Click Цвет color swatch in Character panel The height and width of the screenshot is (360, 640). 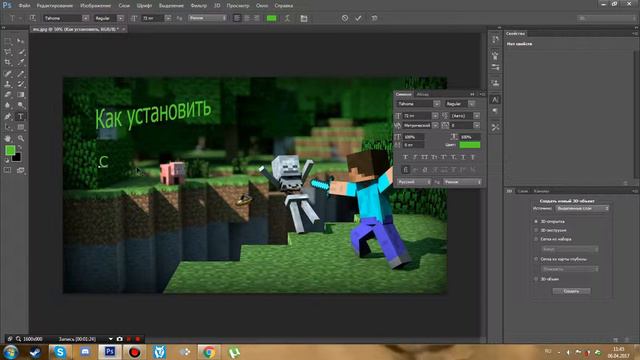tap(470, 145)
